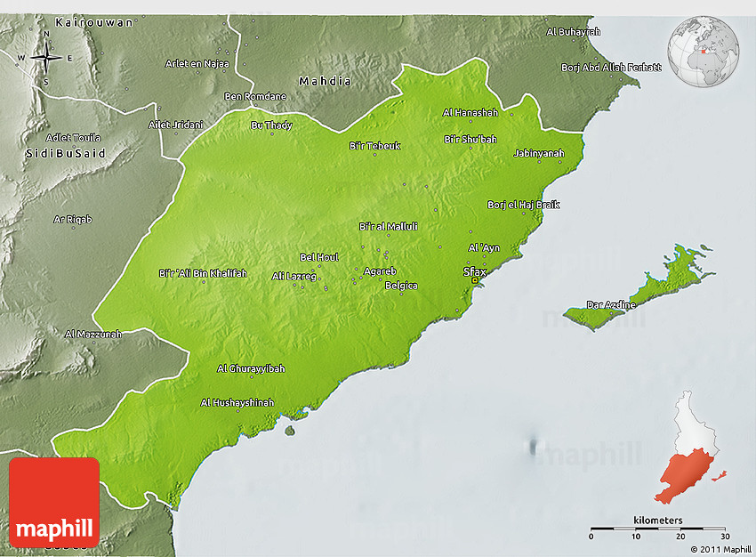This screenshot has height=557, width=756.
Task: Click the compass rose icon
Action: point(46,59)
